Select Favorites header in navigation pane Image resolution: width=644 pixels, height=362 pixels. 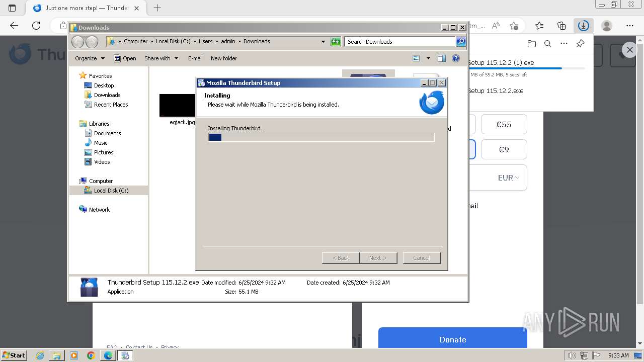point(100,76)
